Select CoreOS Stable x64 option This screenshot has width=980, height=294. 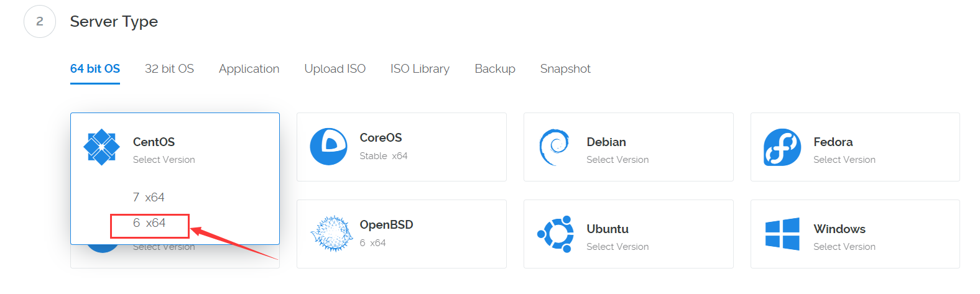click(x=383, y=156)
